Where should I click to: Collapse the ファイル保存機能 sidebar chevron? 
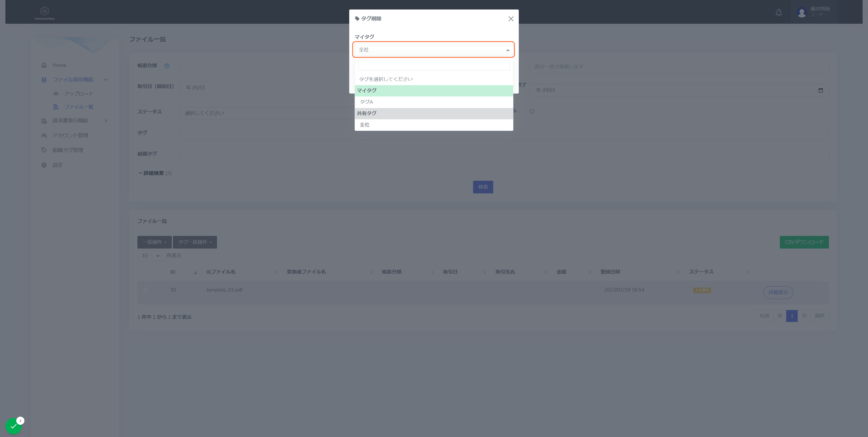106,80
